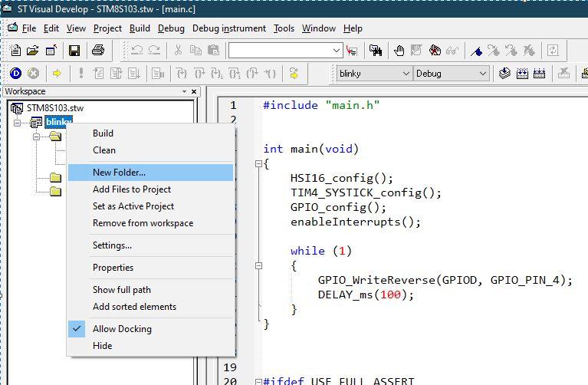Choose Set as Active Project

150,206
